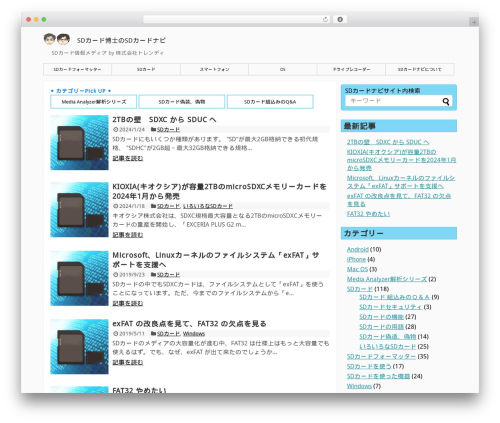This screenshot has width=500, height=423.
Task: Open Media Analyzer解析シリーズ category link in sidebar
Action: tap(387, 279)
